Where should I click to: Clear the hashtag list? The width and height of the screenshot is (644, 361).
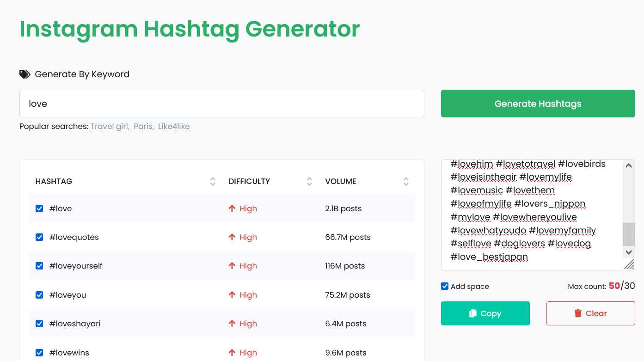pyautogui.click(x=591, y=313)
